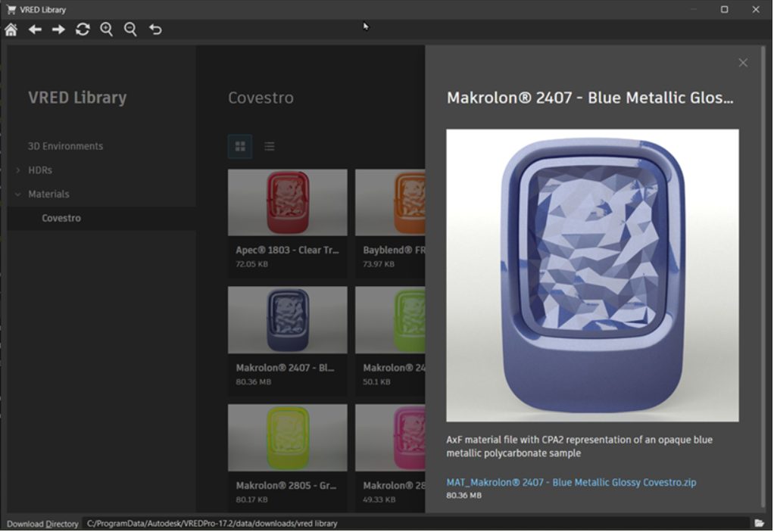Go forward with the right arrow icon
Image resolution: width=774 pixels, height=532 pixels.
point(58,30)
